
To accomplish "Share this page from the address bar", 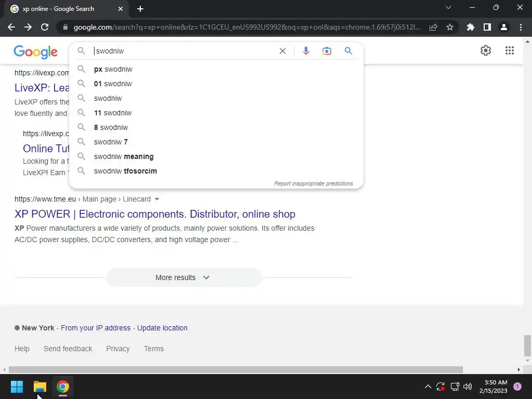I will pyautogui.click(x=433, y=27).
